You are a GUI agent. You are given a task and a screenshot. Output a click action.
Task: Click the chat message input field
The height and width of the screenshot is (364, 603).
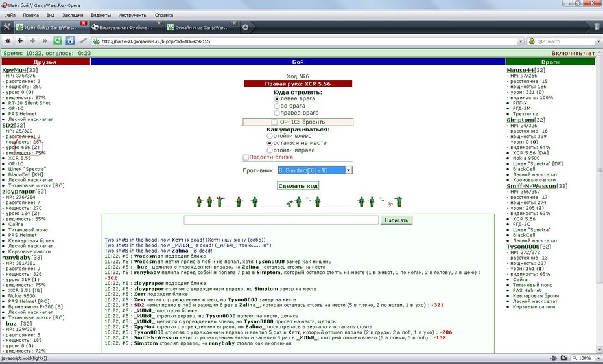click(x=281, y=220)
